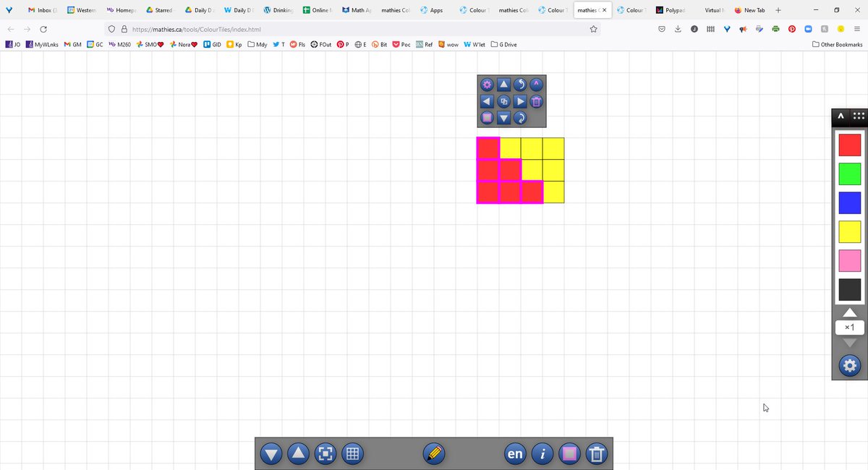Screen dimensions: 868x470
Task: Open the MyWLnks bookmark
Action: [x=42, y=45]
